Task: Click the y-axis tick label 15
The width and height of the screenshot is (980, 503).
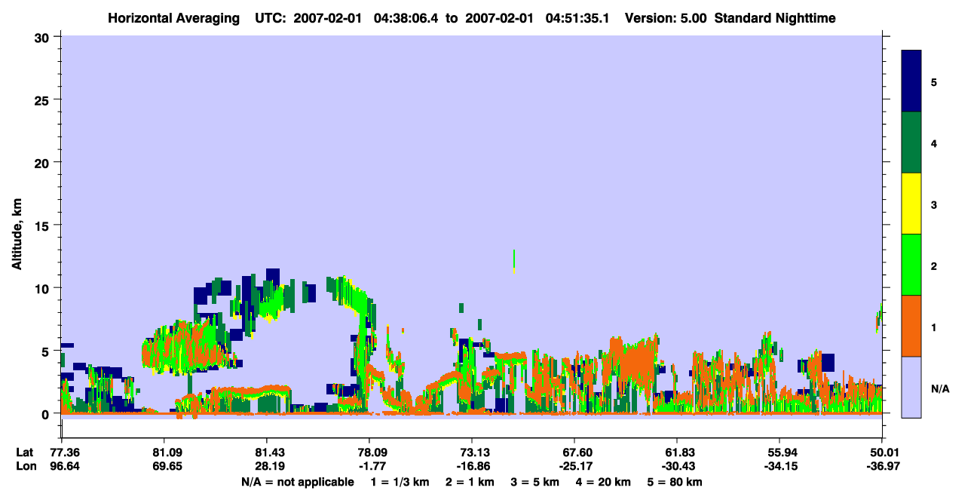Action: 44,225
